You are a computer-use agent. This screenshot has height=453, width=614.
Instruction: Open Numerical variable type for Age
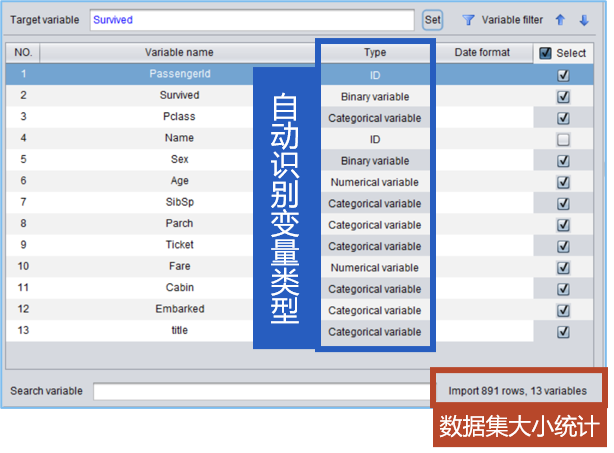375,182
